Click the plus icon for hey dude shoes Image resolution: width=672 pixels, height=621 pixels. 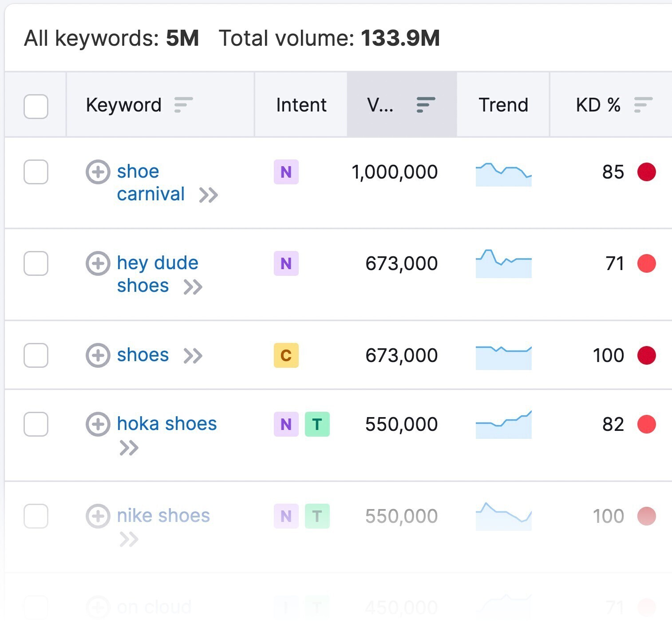point(98,263)
